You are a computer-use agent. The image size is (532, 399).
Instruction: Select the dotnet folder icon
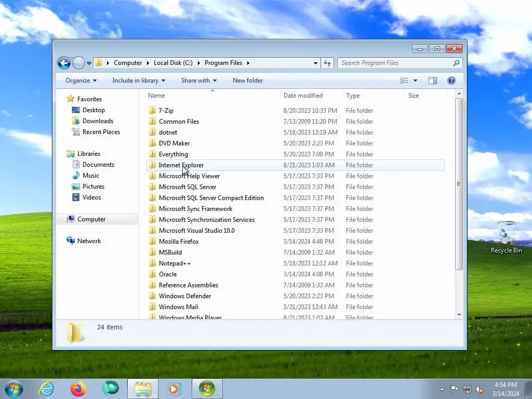[x=153, y=132]
